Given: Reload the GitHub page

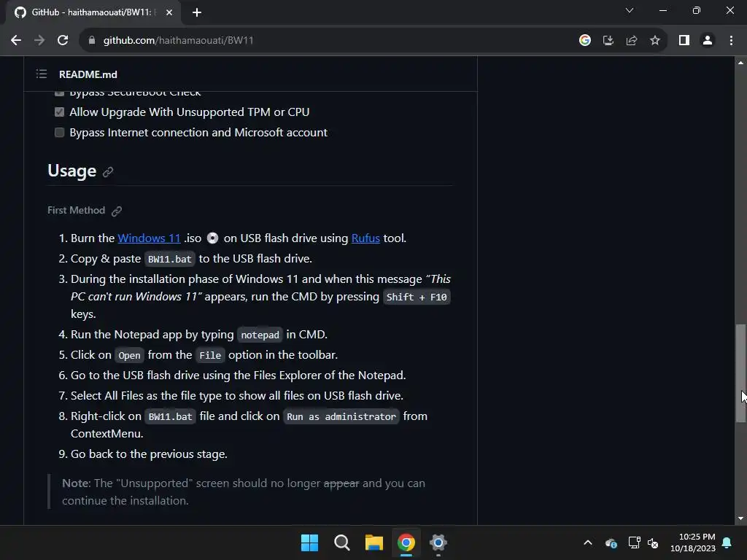Looking at the screenshot, I should pyautogui.click(x=63, y=41).
